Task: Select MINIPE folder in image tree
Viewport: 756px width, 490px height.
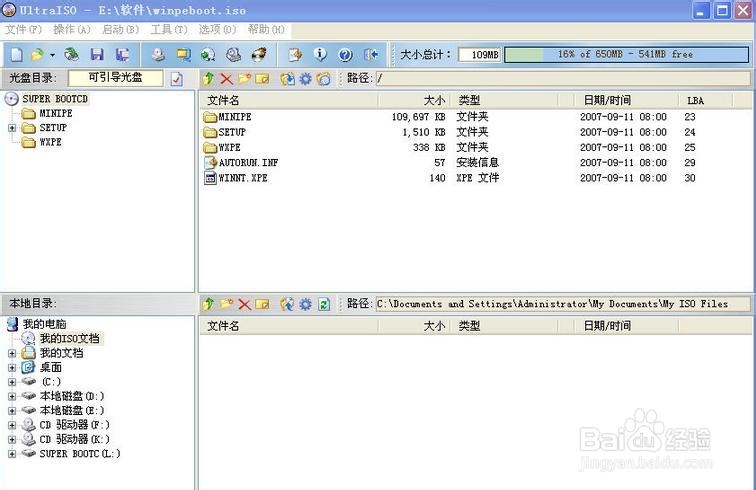Action: click(55, 113)
